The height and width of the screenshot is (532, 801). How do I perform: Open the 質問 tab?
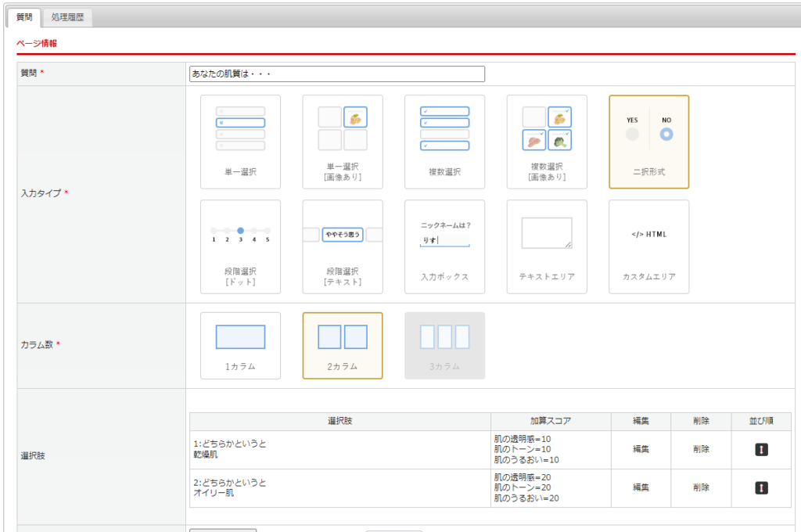point(24,16)
